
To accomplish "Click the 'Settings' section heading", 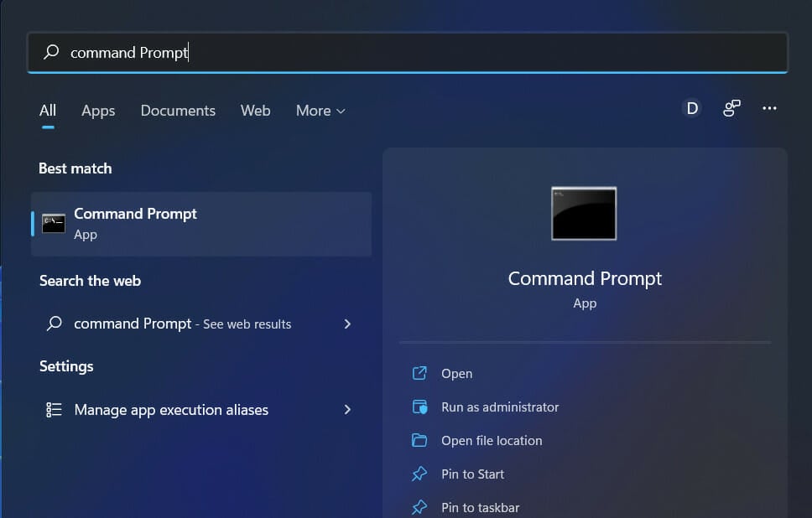I will tap(66, 366).
